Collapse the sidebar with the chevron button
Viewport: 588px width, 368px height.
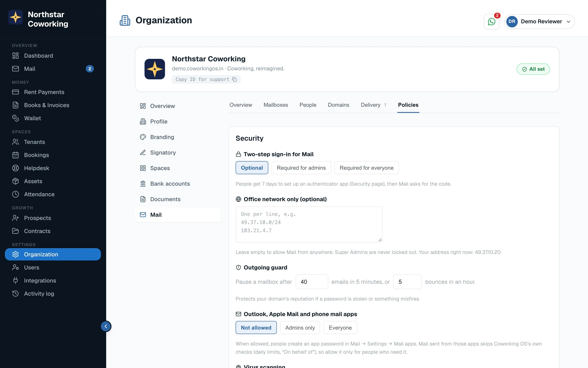(106, 326)
